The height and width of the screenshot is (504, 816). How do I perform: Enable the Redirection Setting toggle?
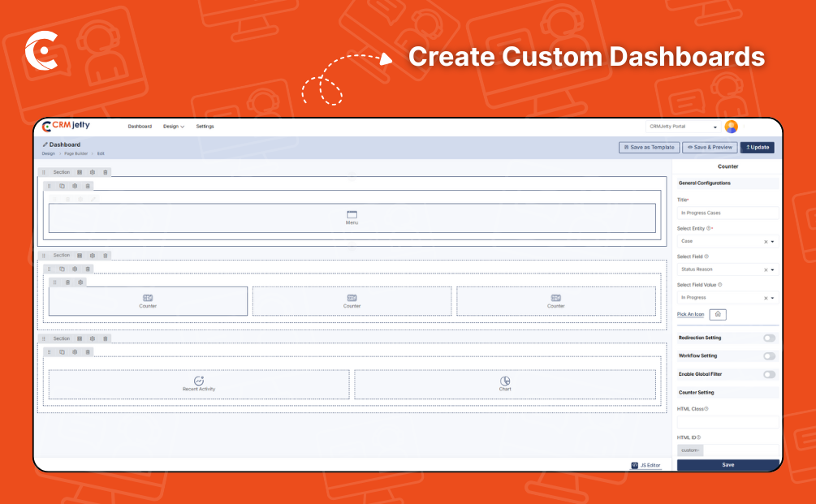pos(768,338)
